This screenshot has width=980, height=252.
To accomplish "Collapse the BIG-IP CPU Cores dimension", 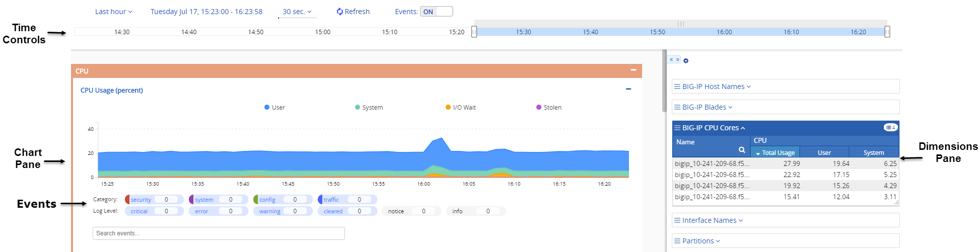I will click(713, 128).
